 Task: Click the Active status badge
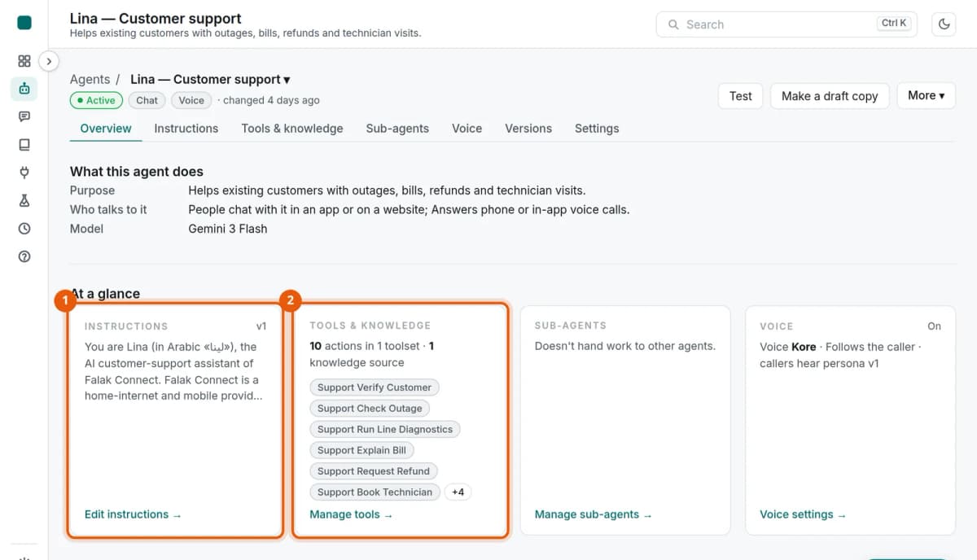(x=97, y=100)
